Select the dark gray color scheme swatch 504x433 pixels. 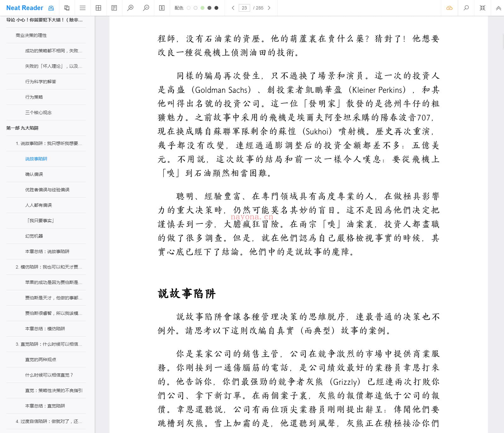point(209,8)
